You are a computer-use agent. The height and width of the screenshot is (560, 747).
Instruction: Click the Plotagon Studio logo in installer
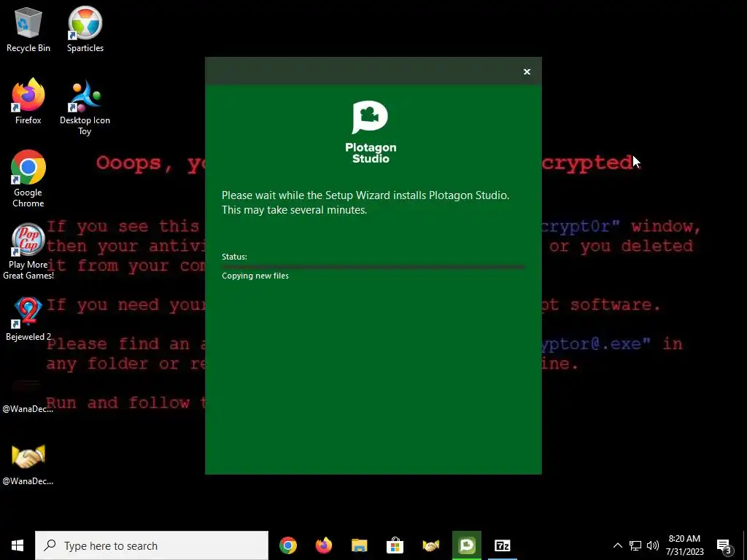click(371, 132)
